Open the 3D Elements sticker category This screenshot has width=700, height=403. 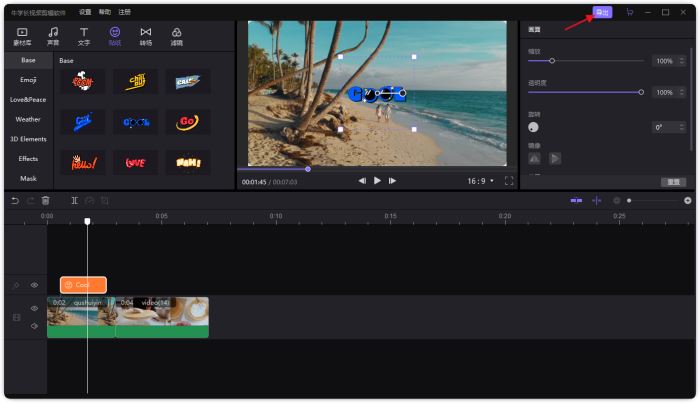(x=28, y=139)
